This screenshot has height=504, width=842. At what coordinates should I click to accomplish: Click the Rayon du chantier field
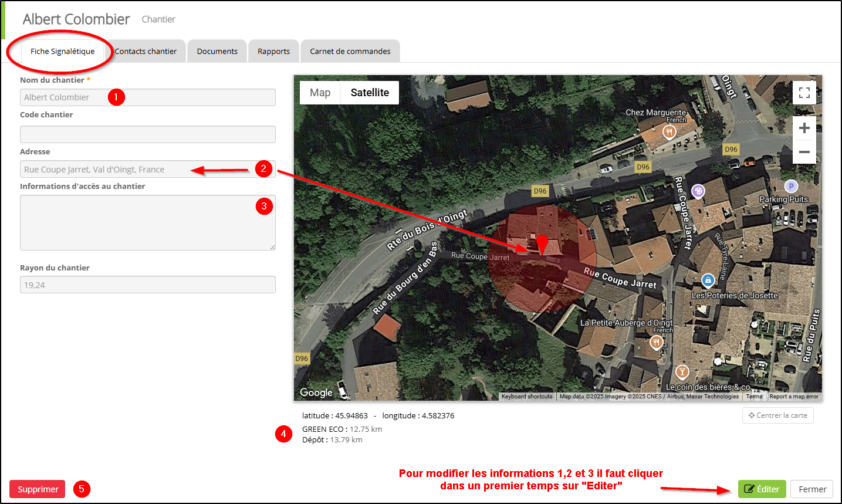pyautogui.click(x=148, y=285)
